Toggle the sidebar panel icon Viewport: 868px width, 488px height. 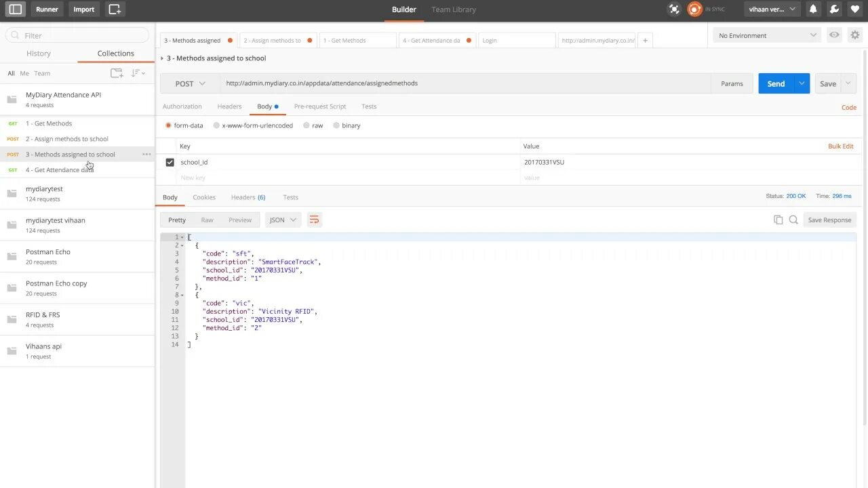click(15, 9)
